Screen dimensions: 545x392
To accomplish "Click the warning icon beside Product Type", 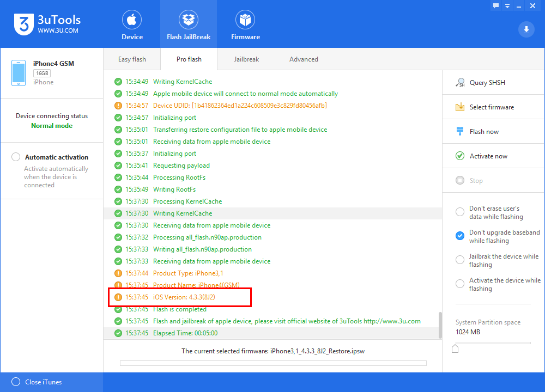I will click(118, 273).
